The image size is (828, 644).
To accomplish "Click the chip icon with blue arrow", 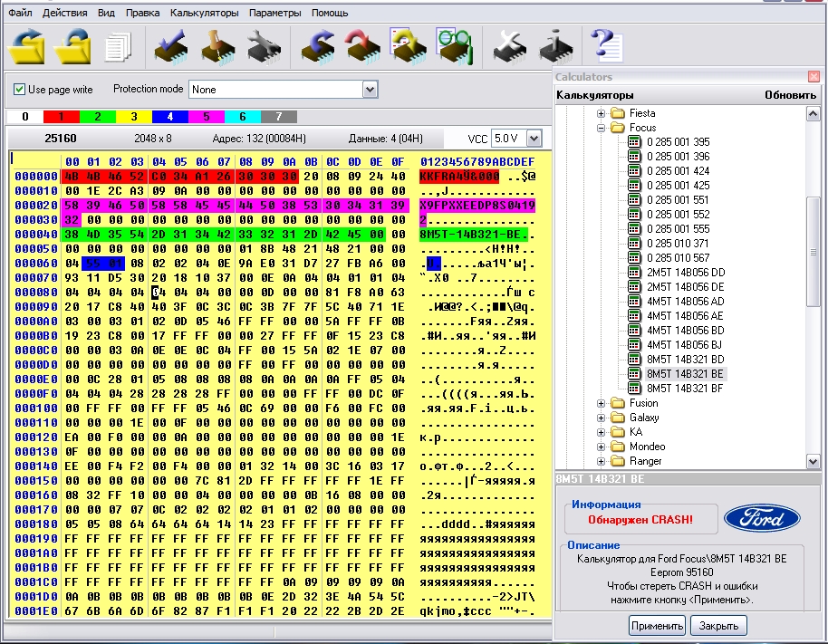I will (318, 47).
